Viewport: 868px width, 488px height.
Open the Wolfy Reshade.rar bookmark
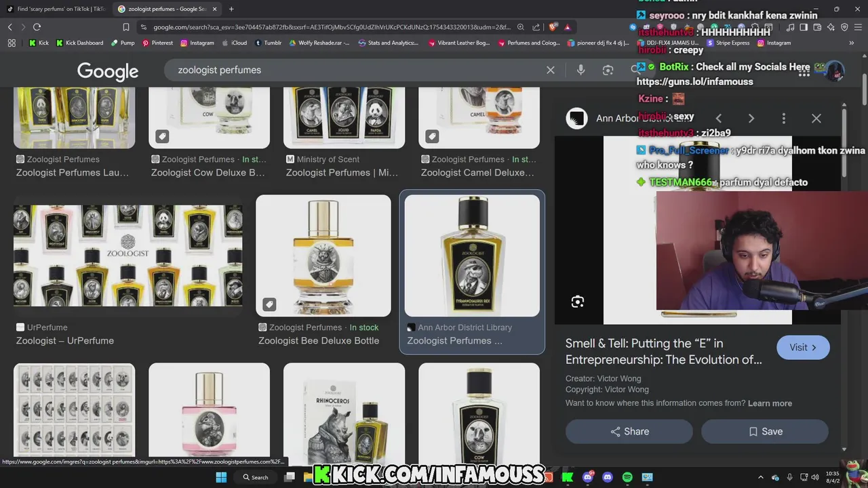[319, 43]
